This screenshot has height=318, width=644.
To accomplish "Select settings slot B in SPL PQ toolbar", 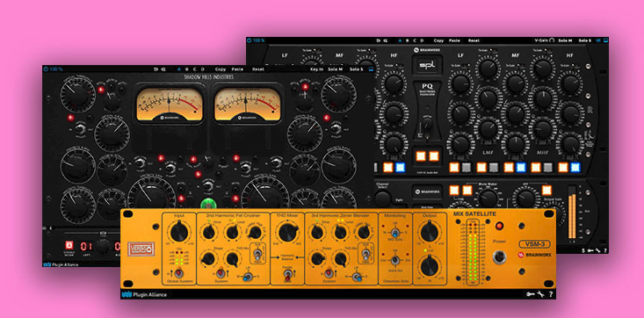I will point(408,40).
